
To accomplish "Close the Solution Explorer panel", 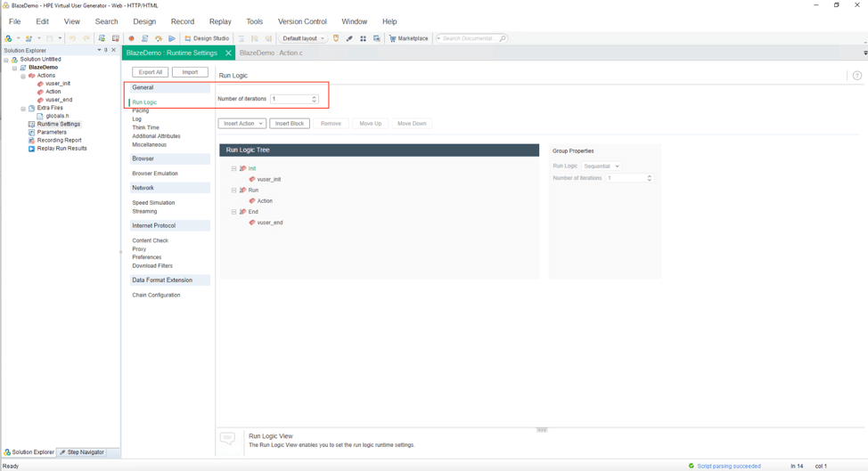I will (x=113, y=50).
